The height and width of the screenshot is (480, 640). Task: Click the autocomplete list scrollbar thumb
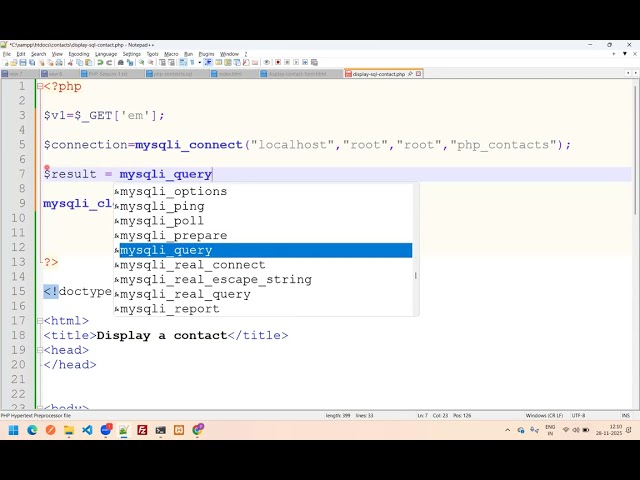pos(416,276)
